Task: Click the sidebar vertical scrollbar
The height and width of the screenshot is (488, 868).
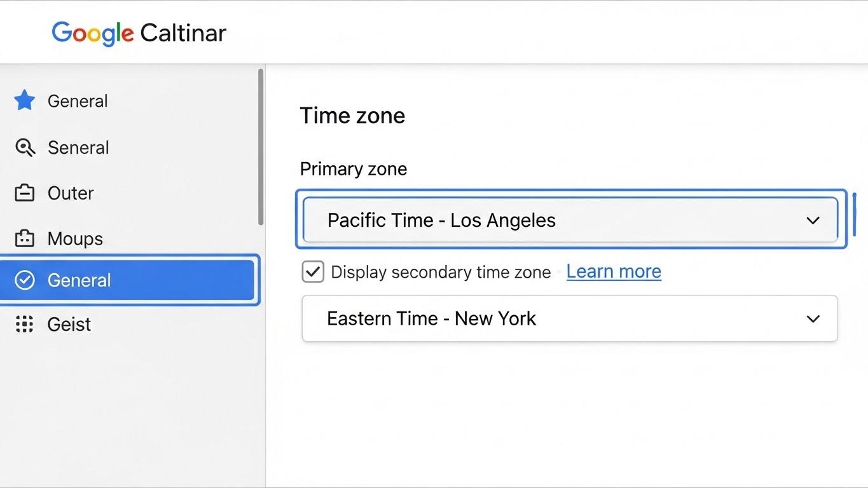Action: (x=261, y=146)
